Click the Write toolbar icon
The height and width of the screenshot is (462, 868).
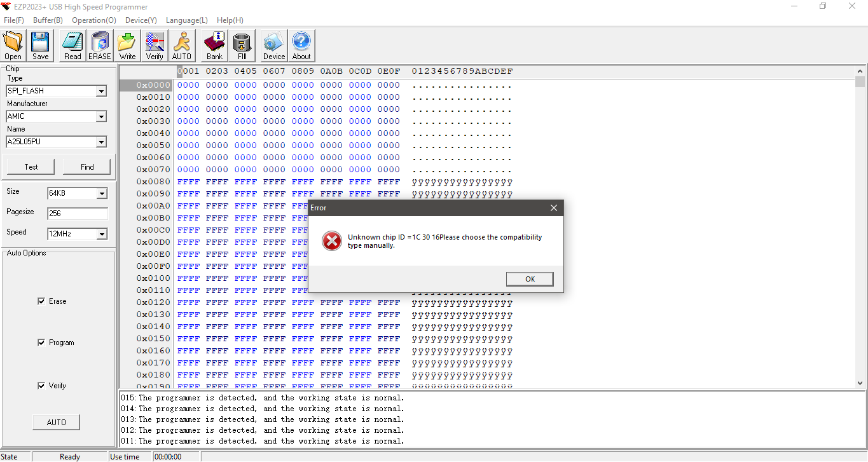click(x=127, y=46)
